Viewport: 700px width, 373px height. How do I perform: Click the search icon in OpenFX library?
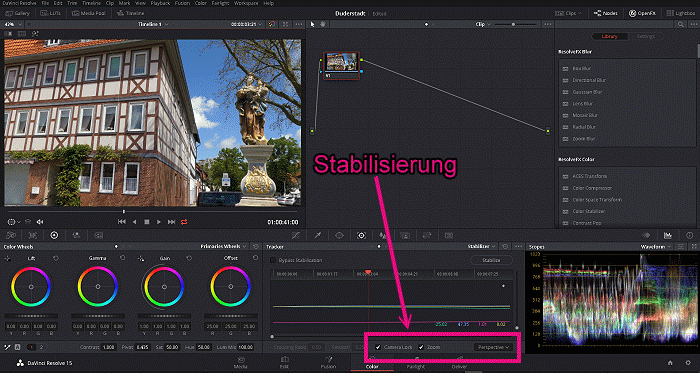coord(680,24)
